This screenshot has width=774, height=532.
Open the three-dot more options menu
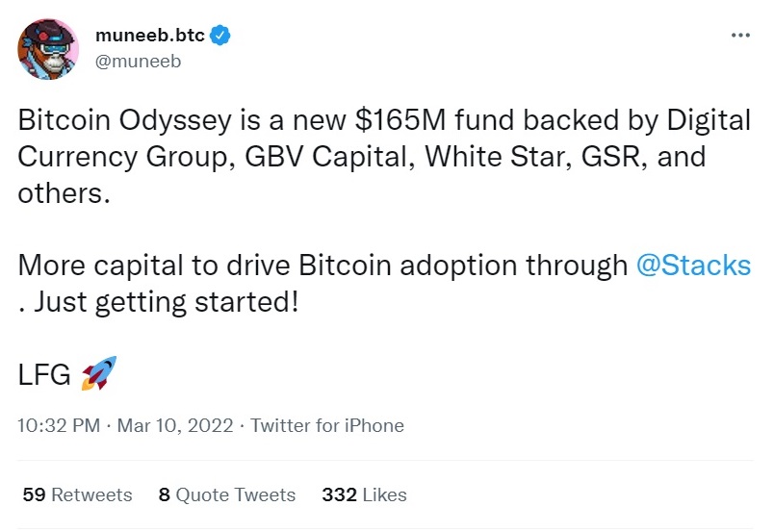[740, 35]
